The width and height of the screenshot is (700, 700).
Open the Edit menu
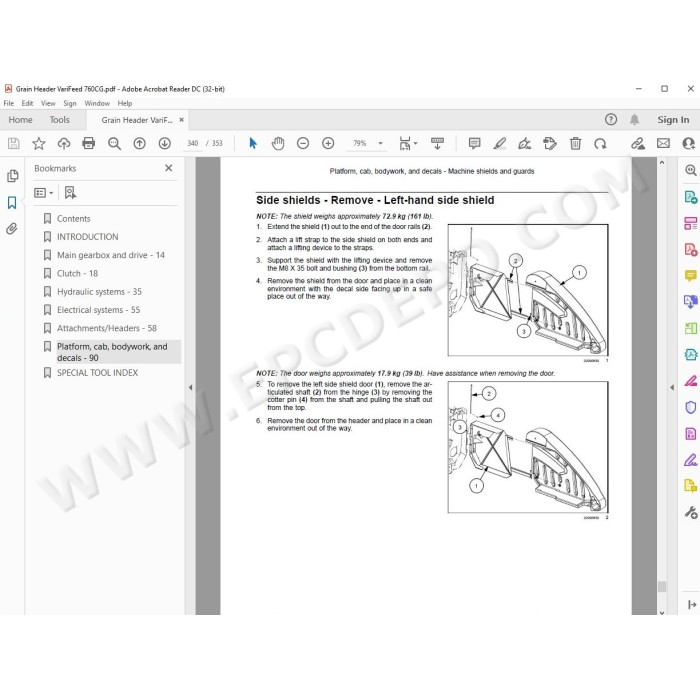(27, 103)
